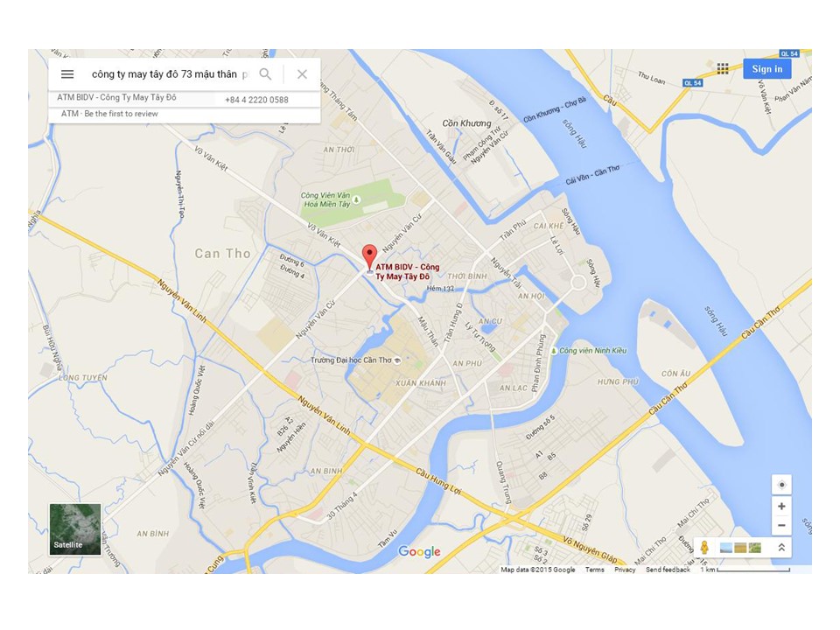Click the phone number +84 4 2220 0588
This screenshot has width=840, height=630.
pyautogui.click(x=256, y=100)
